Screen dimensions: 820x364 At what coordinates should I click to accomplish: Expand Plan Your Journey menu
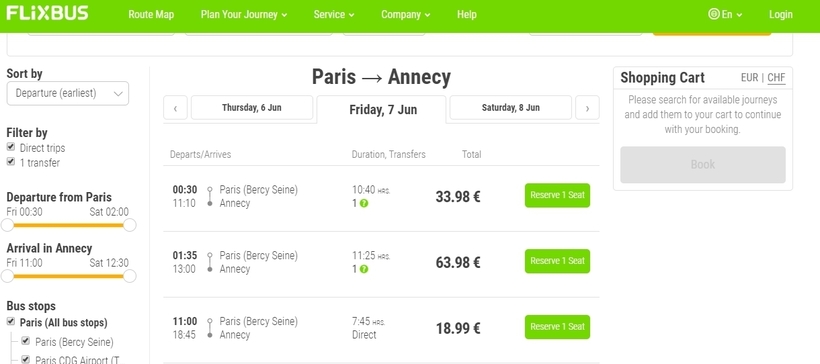(x=244, y=15)
